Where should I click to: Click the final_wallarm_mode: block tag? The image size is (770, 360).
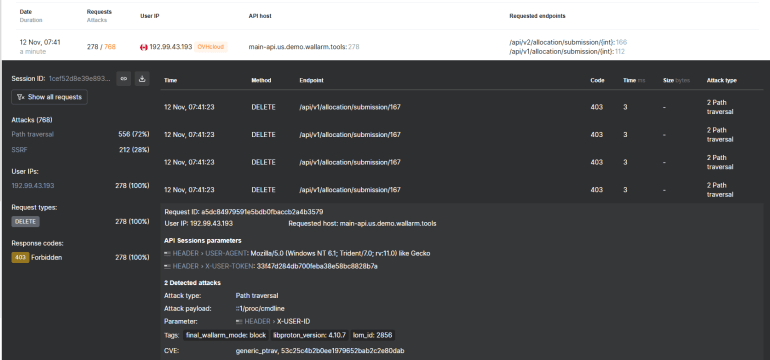[226, 335]
